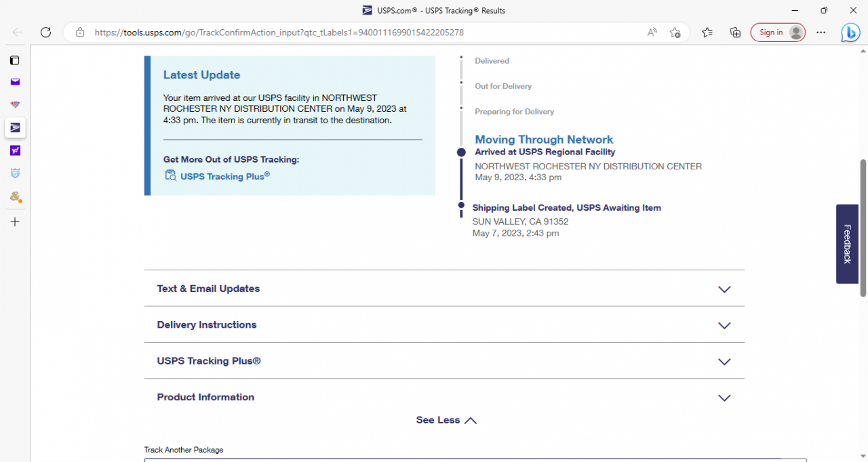The image size is (868, 462).
Task: Open the tab actions menu icon
Action: pos(15,60)
